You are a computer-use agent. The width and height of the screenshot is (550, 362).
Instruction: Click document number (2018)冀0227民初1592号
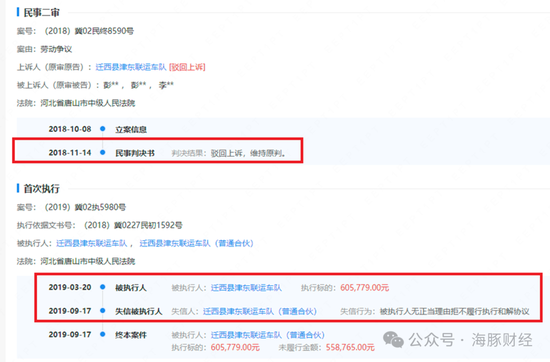133,225
